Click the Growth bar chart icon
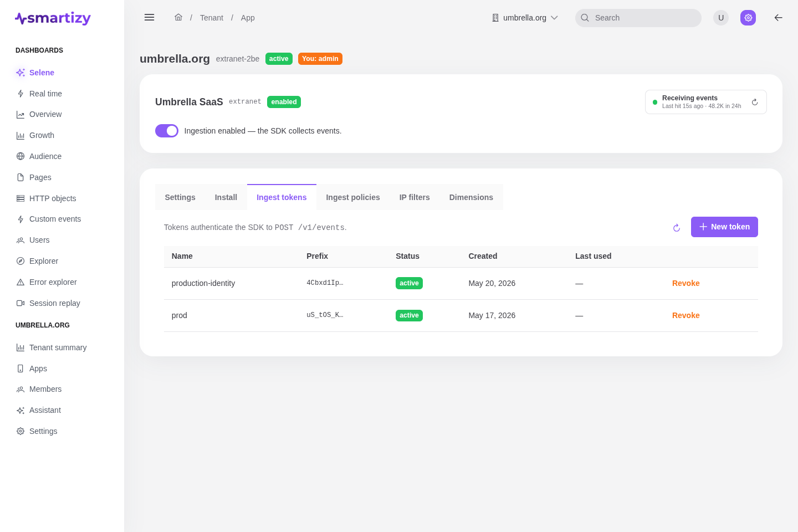Image resolution: width=798 pixels, height=532 pixels. (21, 136)
